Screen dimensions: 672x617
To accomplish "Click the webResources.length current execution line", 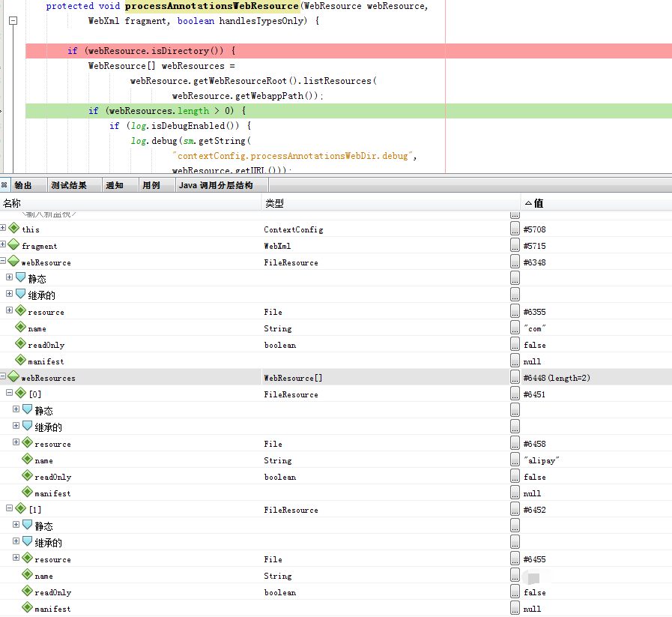I will (349, 111).
